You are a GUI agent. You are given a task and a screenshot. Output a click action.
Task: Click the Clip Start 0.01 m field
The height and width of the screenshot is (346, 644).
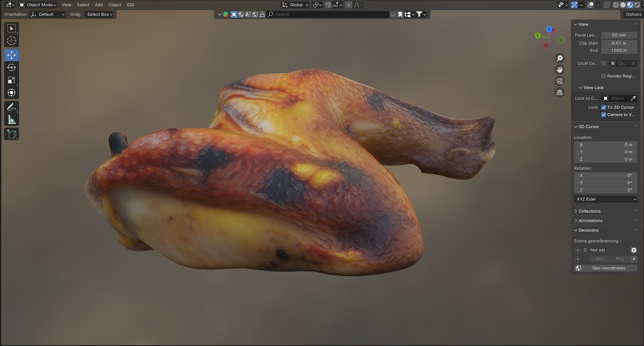[x=619, y=43]
